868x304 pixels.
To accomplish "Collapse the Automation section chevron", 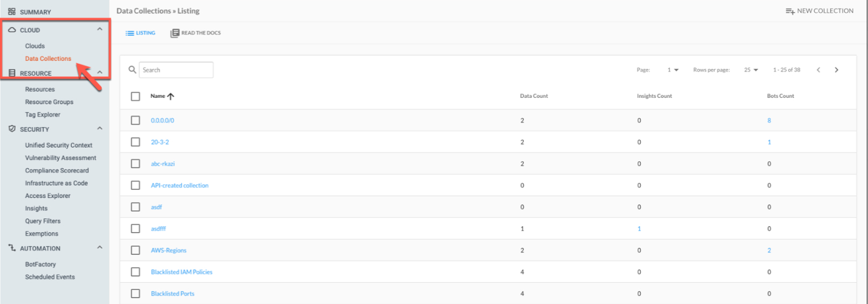I will pos(100,248).
